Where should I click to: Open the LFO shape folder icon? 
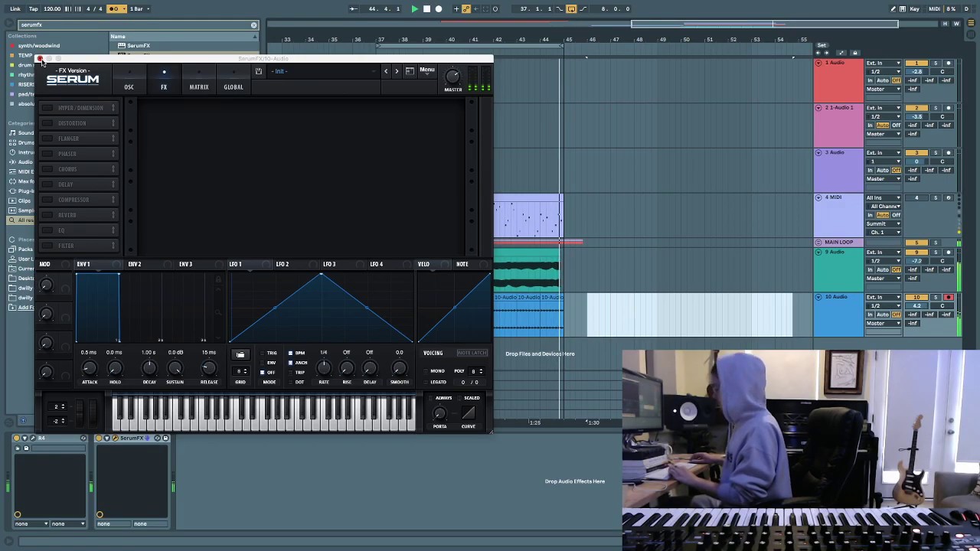[240, 355]
